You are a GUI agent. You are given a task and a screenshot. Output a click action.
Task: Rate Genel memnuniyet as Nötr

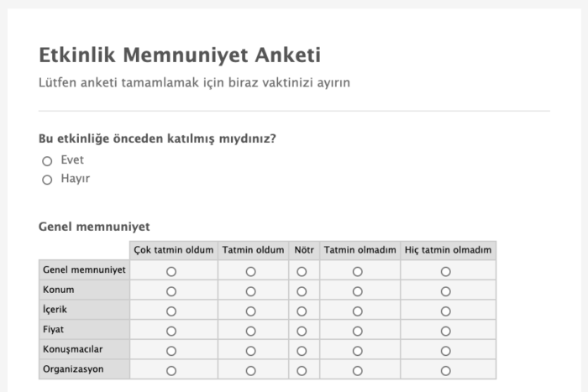(302, 271)
